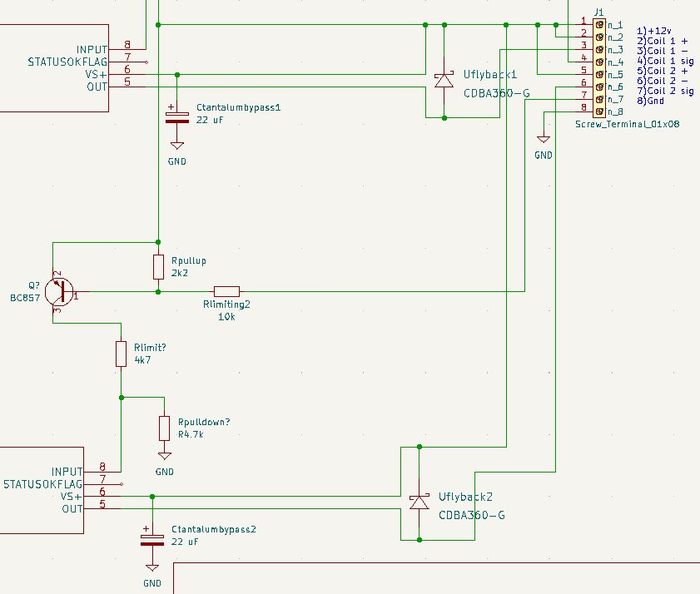Image resolution: width=700 pixels, height=594 pixels.
Task: Click the Rpullup resistor symbol
Action: coord(158,267)
